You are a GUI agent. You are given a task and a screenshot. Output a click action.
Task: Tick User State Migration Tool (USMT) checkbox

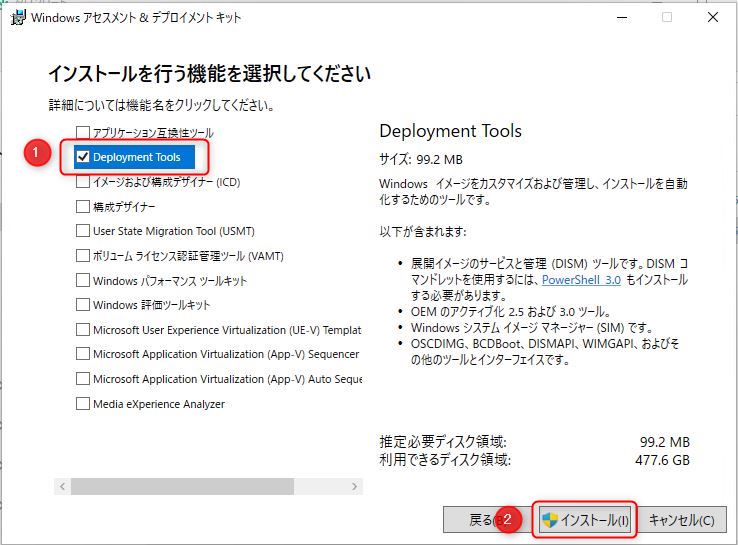pos(83,231)
